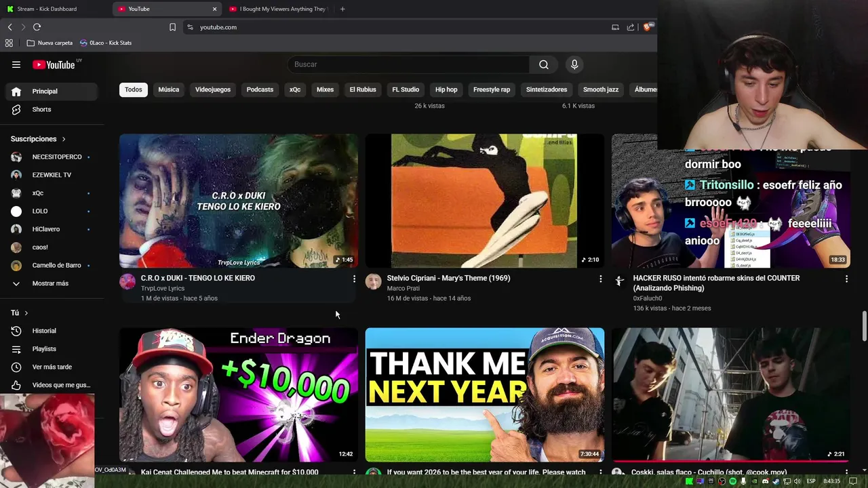868x488 pixels.
Task: Open options menu for C.R.O x DUKI video
Action: pyautogui.click(x=354, y=279)
